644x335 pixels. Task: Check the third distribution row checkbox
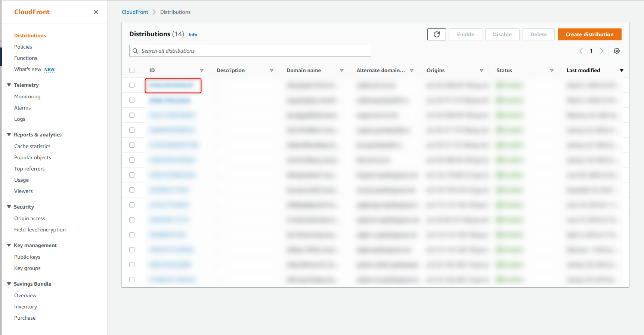[132, 115]
